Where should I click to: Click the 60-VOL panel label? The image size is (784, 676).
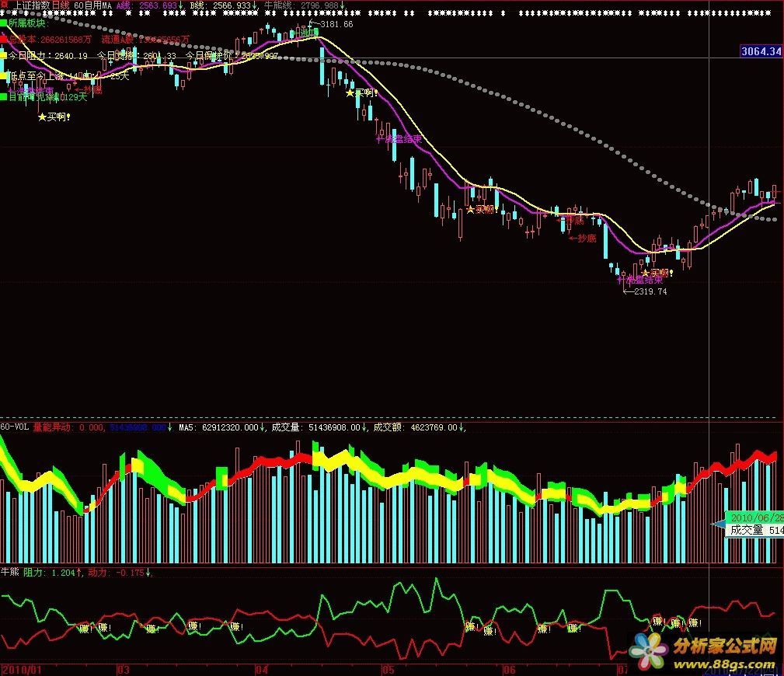[15, 427]
